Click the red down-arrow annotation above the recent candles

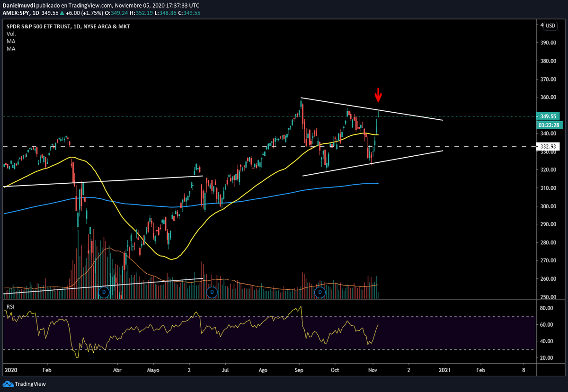pyautogui.click(x=378, y=95)
